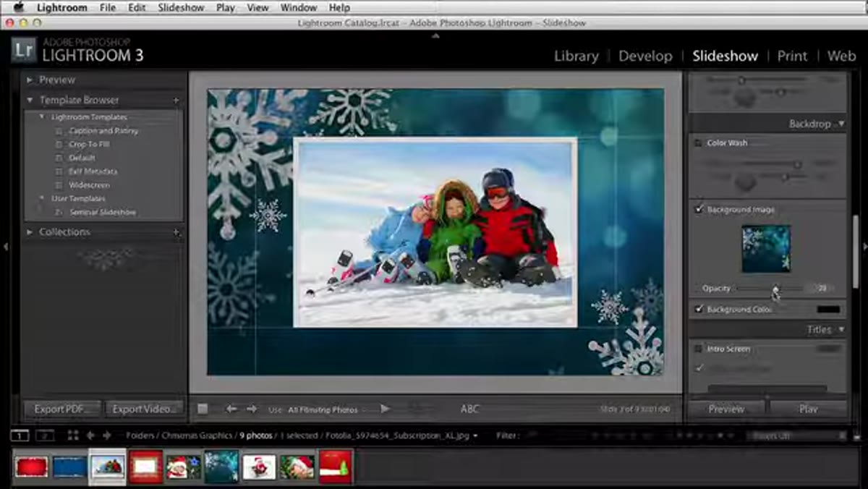Click the Preview button in right panel
868x489 pixels.
(726, 409)
